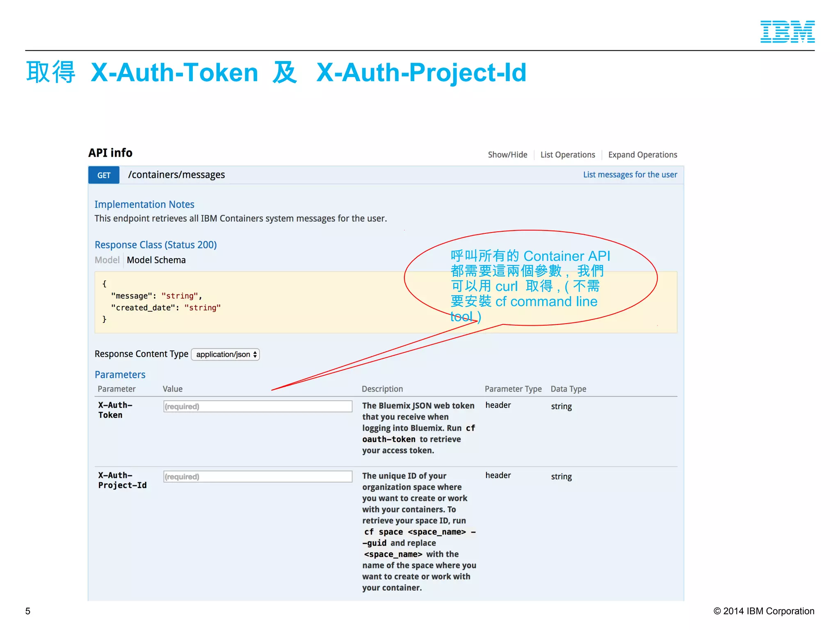The width and height of the screenshot is (840, 630).
Task: Click the "created_date": "string" line
Action: pos(166,308)
